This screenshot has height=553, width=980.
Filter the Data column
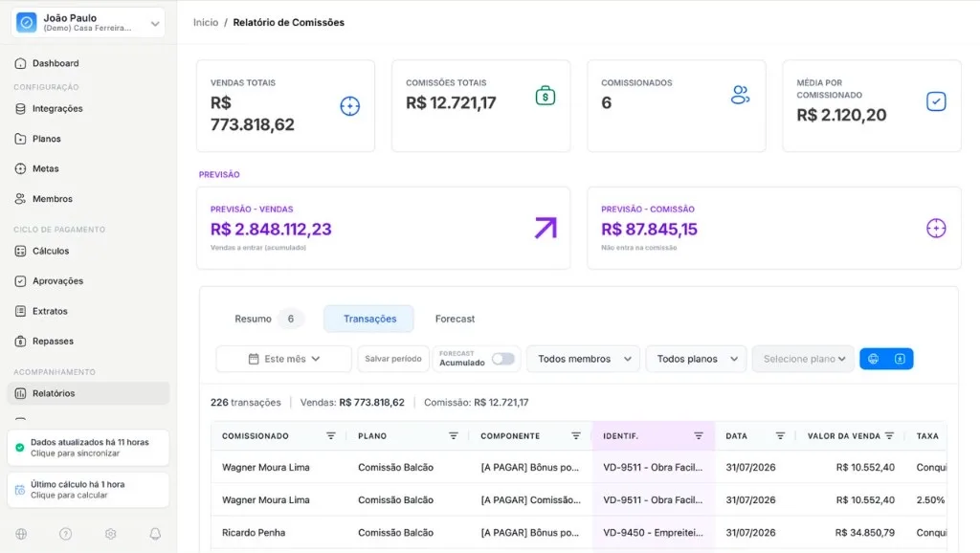coord(780,436)
